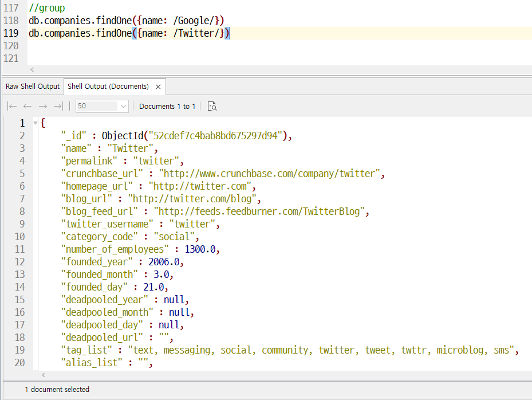The image size is (532, 400).
Task: Click editor line number 121
Action: 11,58
